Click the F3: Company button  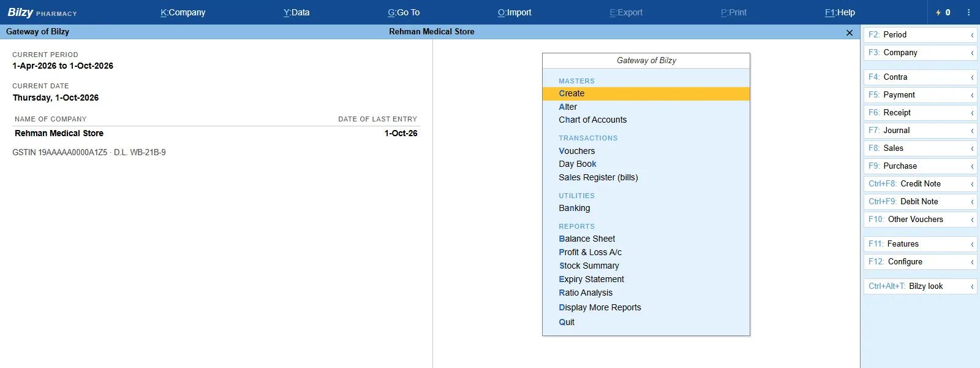click(x=920, y=53)
